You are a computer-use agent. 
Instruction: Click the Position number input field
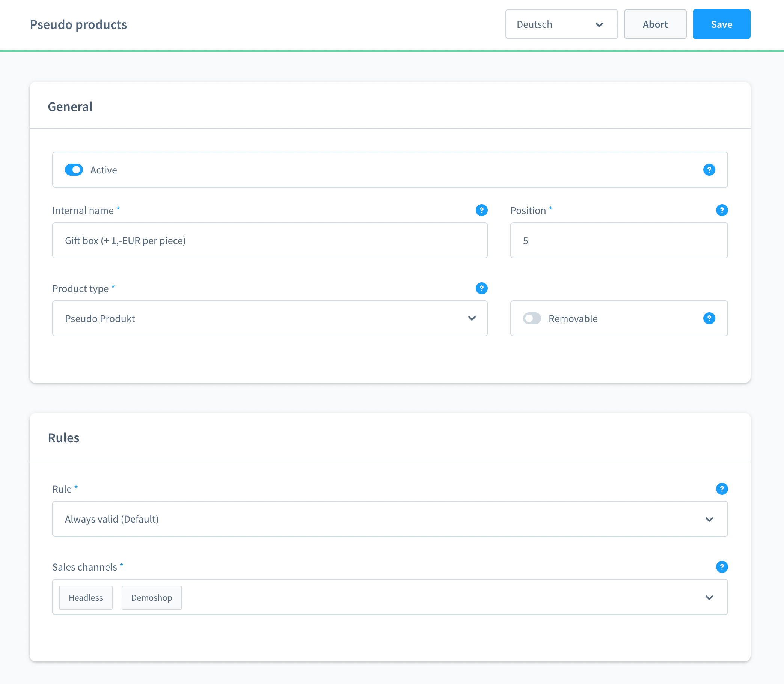(619, 240)
